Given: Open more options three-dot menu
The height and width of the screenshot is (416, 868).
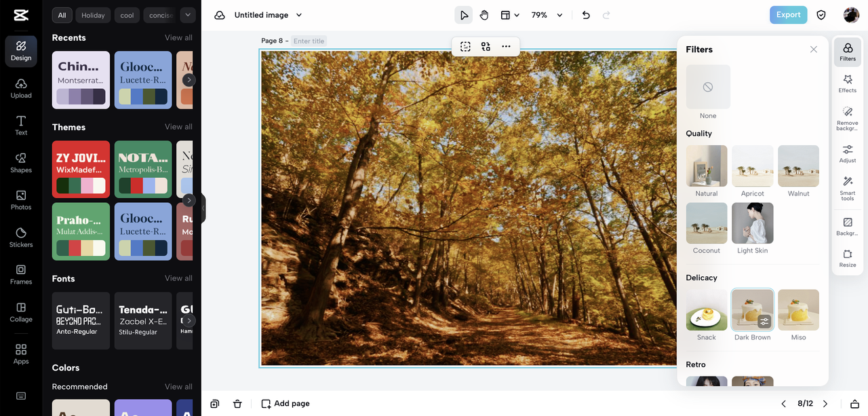Looking at the screenshot, I should pyautogui.click(x=506, y=46).
